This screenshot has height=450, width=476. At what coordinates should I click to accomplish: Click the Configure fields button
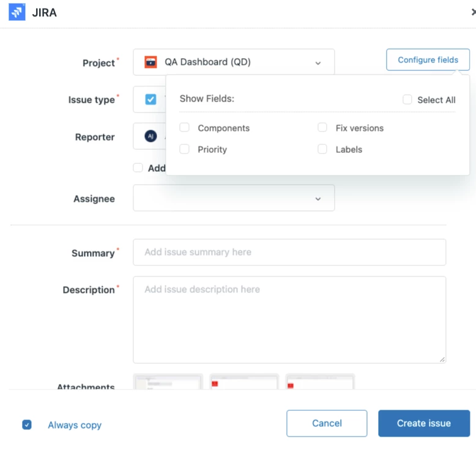point(428,60)
